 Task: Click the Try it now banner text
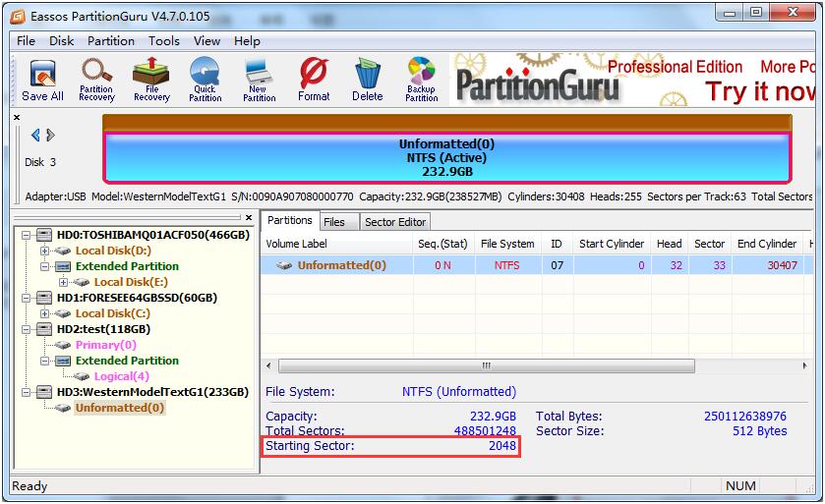coord(760,91)
